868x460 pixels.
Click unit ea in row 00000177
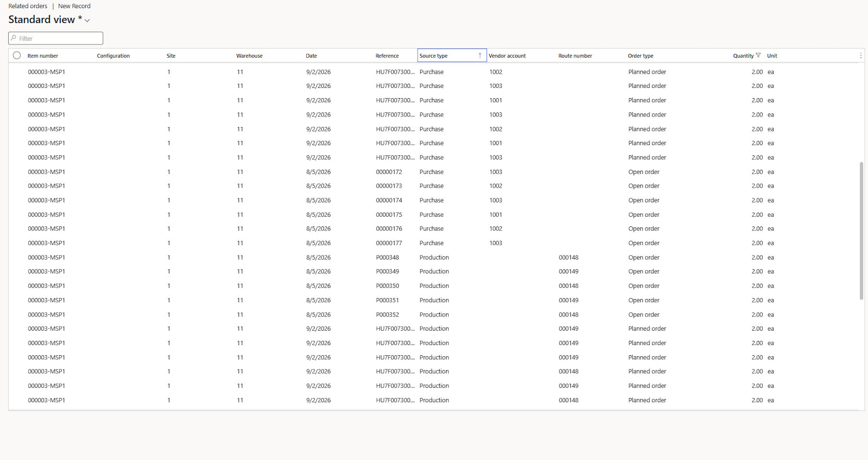770,243
